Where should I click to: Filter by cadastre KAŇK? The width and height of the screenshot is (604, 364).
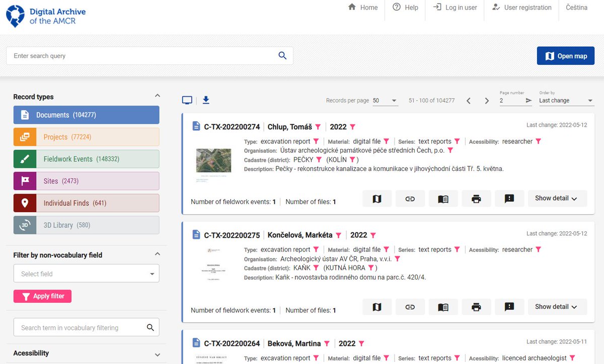(x=316, y=268)
